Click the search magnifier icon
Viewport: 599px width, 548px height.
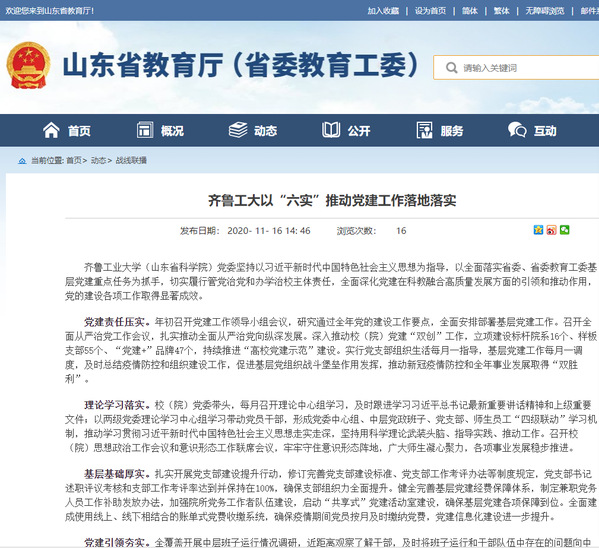[x=451, y=68]
